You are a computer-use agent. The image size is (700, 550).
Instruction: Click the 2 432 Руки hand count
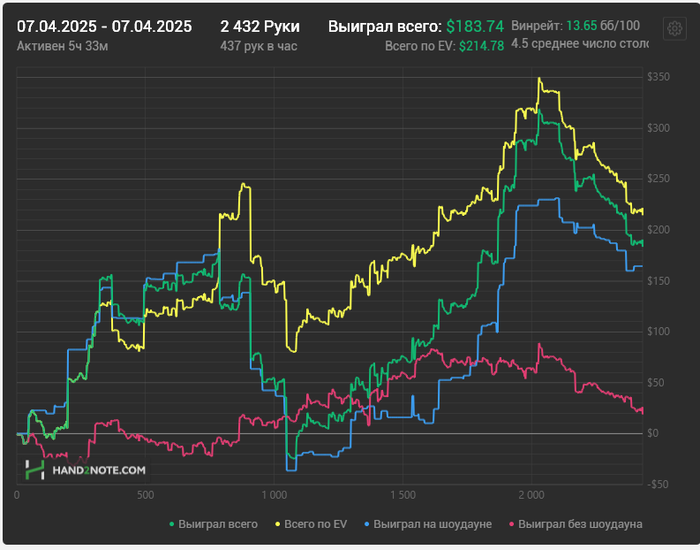(x=260, y=26)
